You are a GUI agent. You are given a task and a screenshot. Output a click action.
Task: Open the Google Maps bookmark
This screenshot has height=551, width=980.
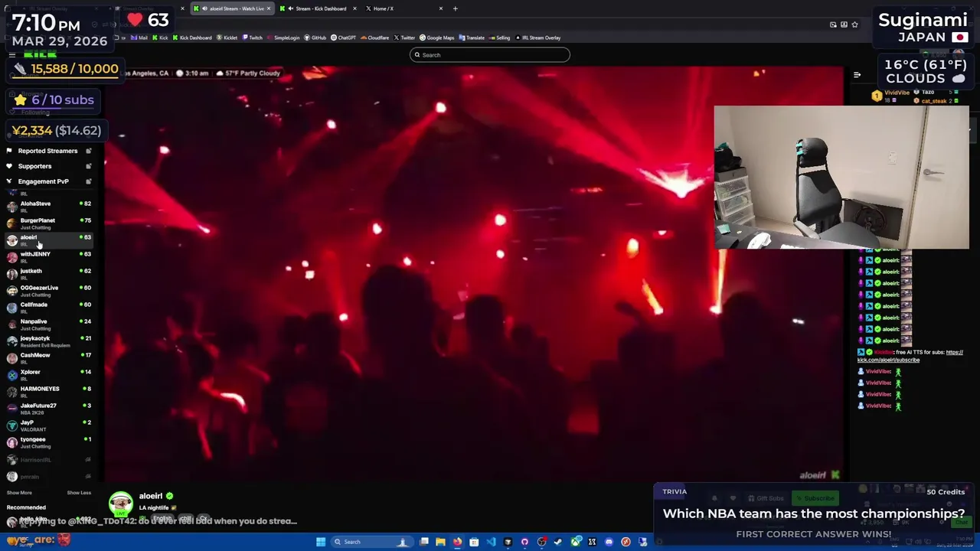pos(436,37)
